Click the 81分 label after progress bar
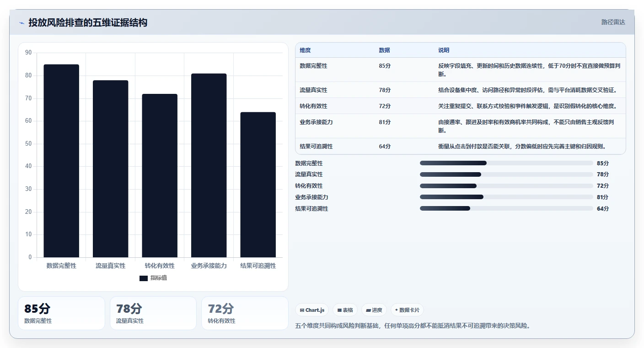The image size is (644, 348). [603, 197]
